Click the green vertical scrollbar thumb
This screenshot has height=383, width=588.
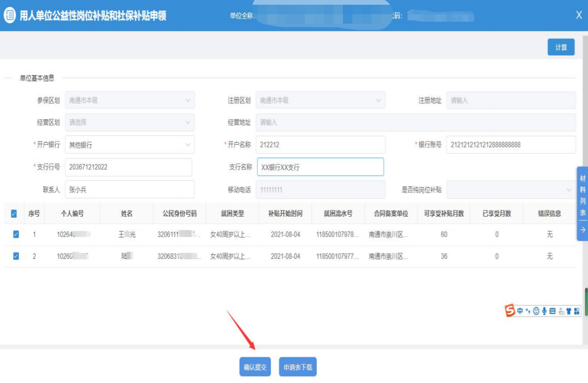(586, 301)
